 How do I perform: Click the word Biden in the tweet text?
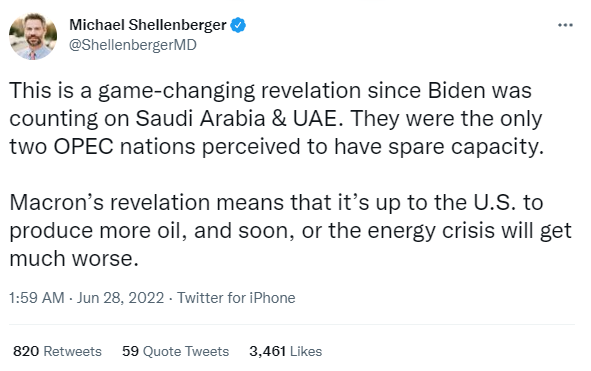[456, 90]
